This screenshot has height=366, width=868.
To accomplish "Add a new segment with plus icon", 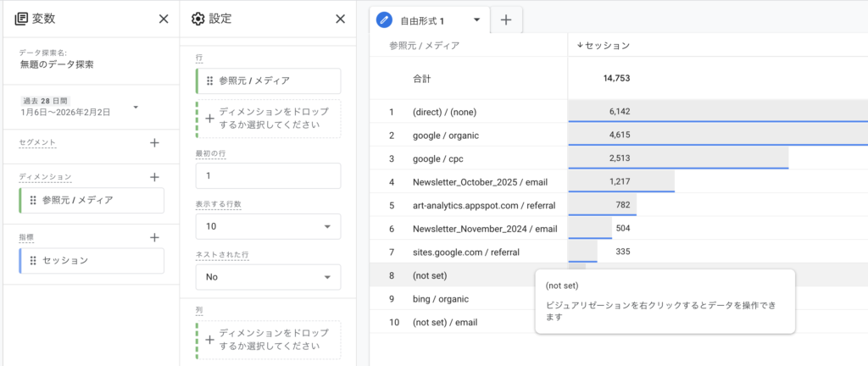I will 154,142.
